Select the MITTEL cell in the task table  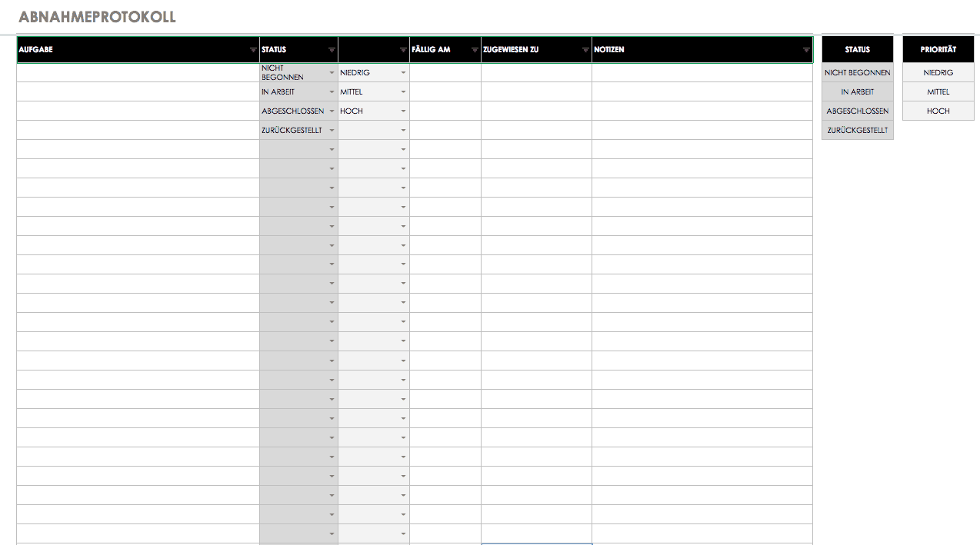(x=374, y=92)
